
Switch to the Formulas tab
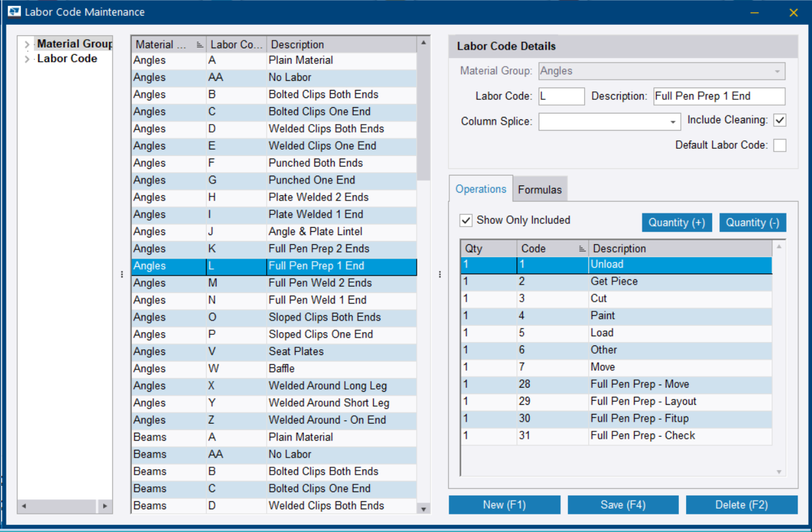[539, 189]
